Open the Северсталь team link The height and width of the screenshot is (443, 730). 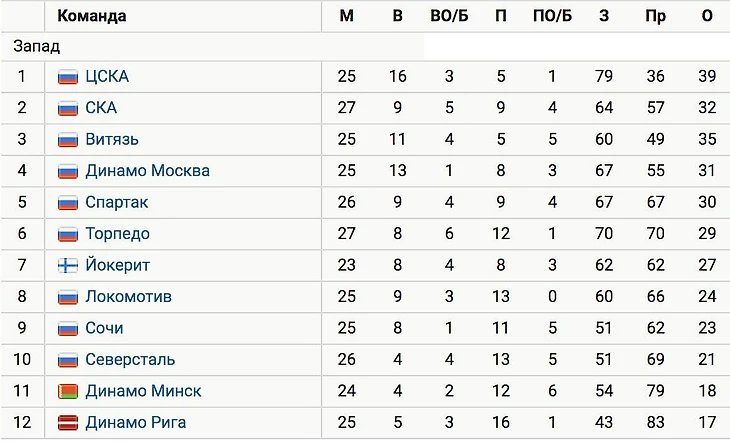click(130, 360)
